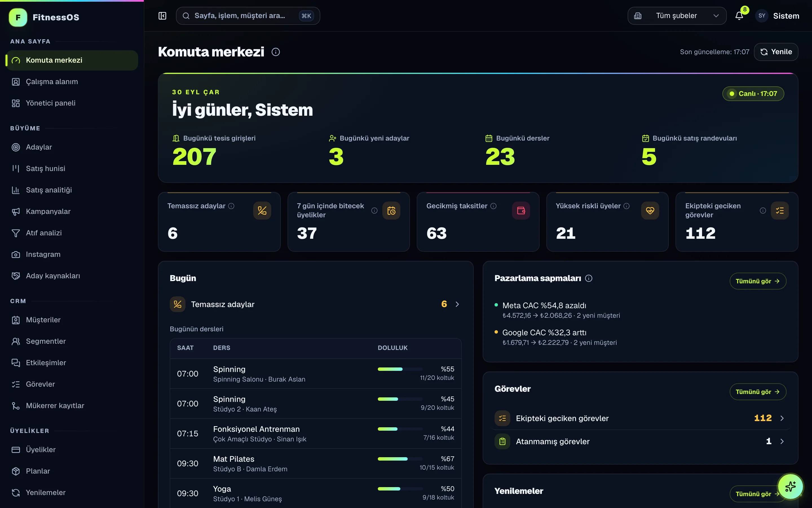Click the checklist icon on Ekipteki geciken görevler card
This screenshot has height=508, width=812.
click(780, 211)
